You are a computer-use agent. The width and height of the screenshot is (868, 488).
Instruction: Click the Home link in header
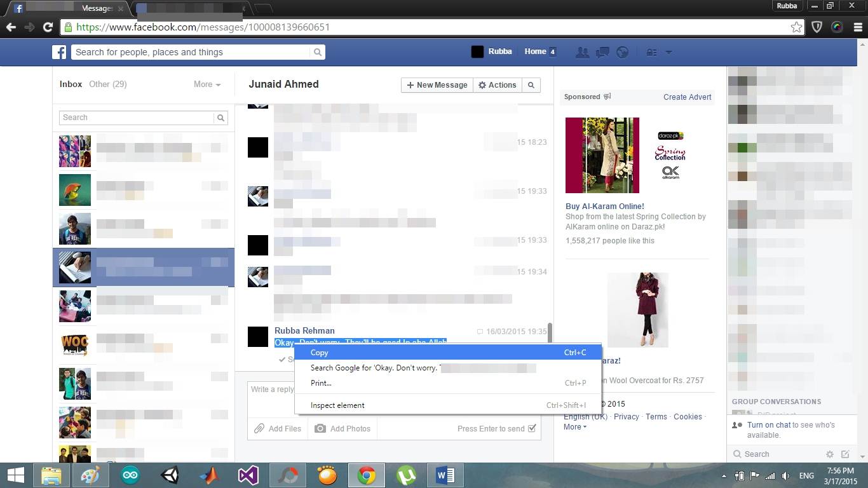(535, 51)
